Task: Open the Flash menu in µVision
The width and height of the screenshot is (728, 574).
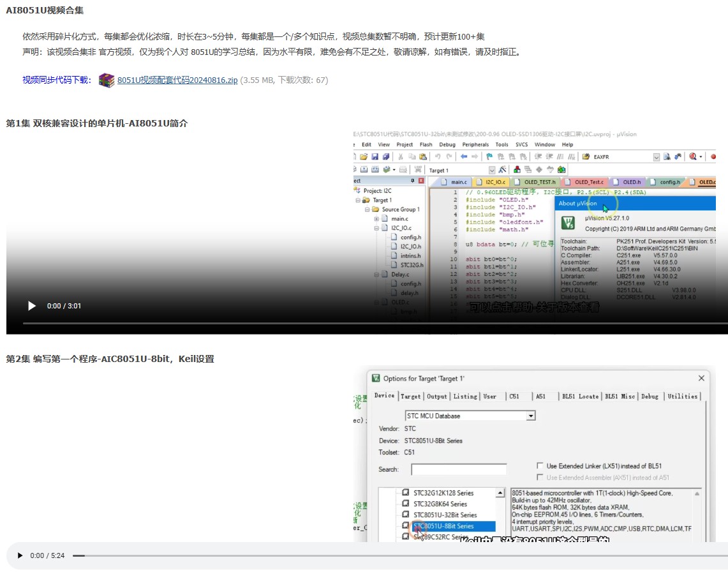Action: click(x=426, y=144)
